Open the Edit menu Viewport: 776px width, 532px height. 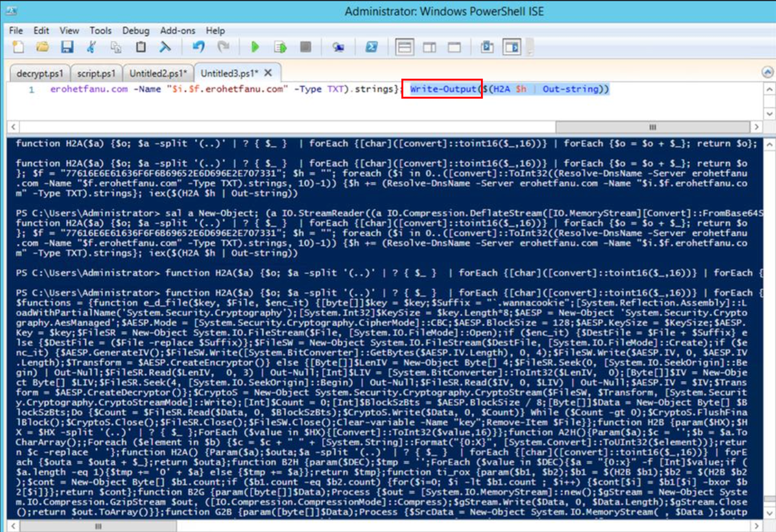point(41,31)
